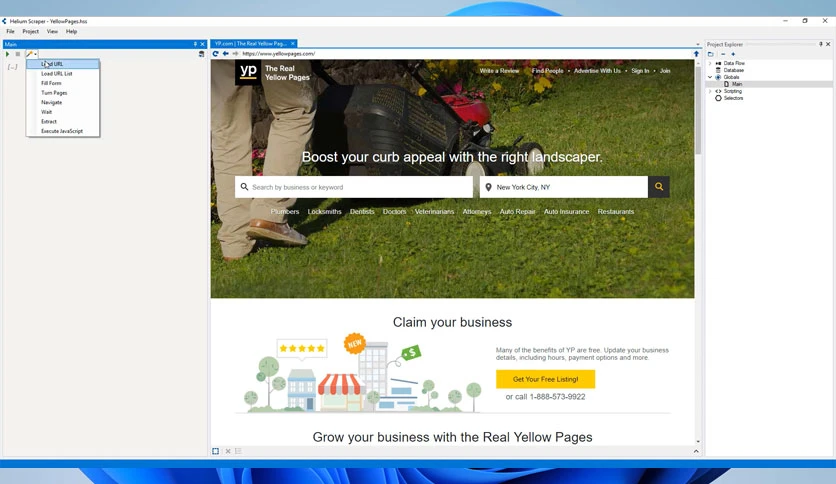Expand the Scripting tree node
This screenshot has width=836, height=484.
(x=710, y=91)
